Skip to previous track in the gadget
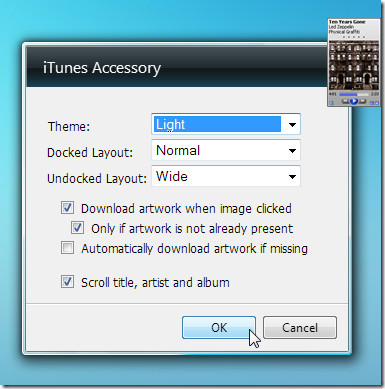This screenshot has height=389, width=385. (345, 101)
